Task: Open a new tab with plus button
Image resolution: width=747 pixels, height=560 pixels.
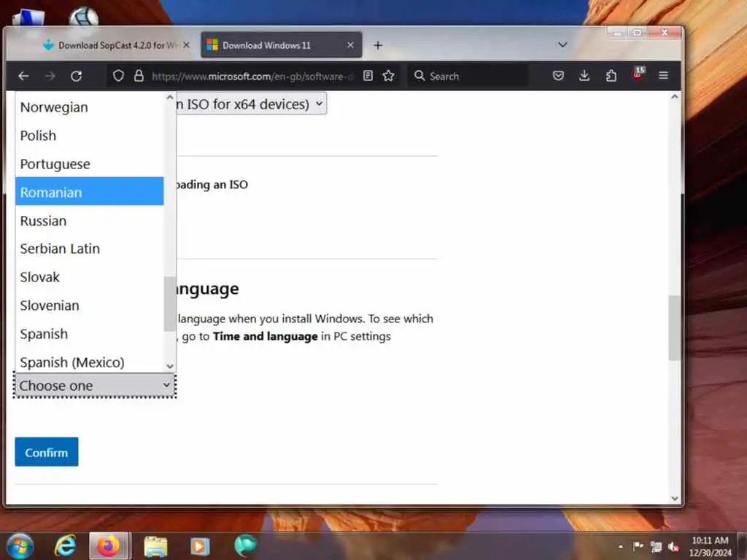Action: (378, 45)
